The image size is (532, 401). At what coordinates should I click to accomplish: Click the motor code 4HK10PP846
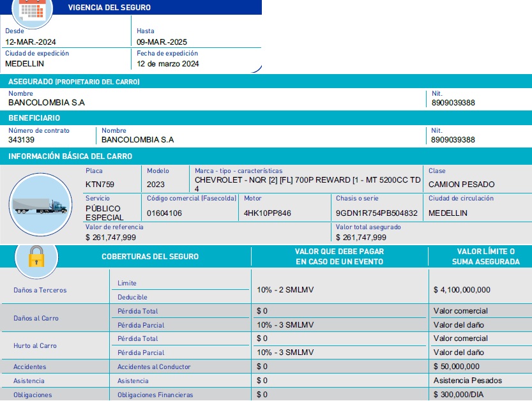point(268,213)
